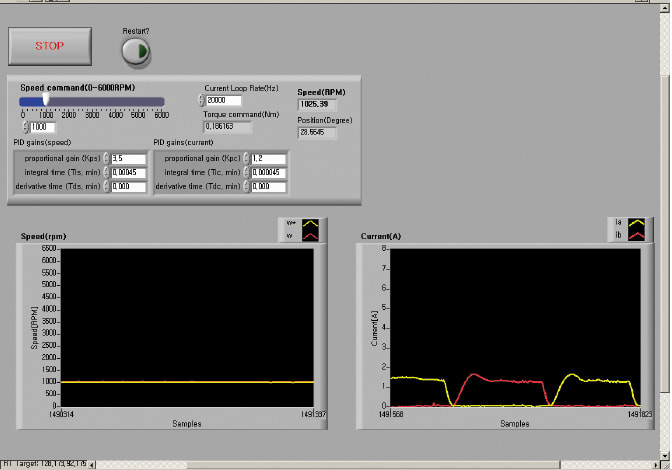
Task: Click the red STOP button
Action: coord(50,46)
